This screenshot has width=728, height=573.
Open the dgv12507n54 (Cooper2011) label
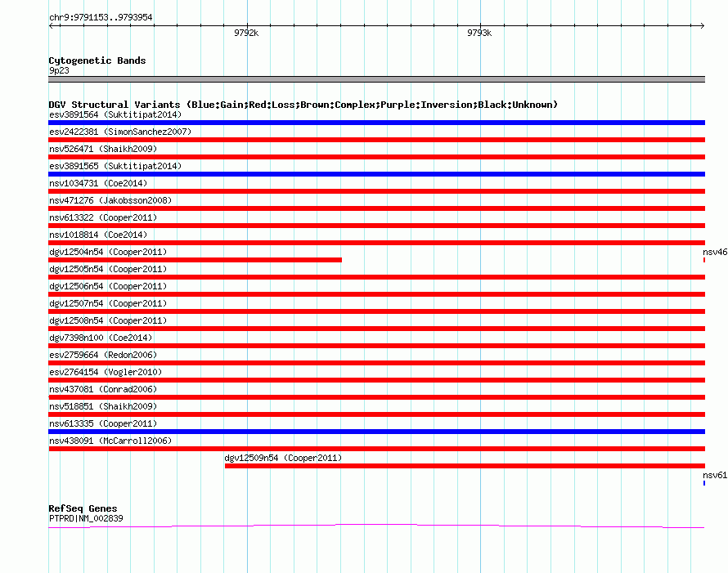click(108, 303)
